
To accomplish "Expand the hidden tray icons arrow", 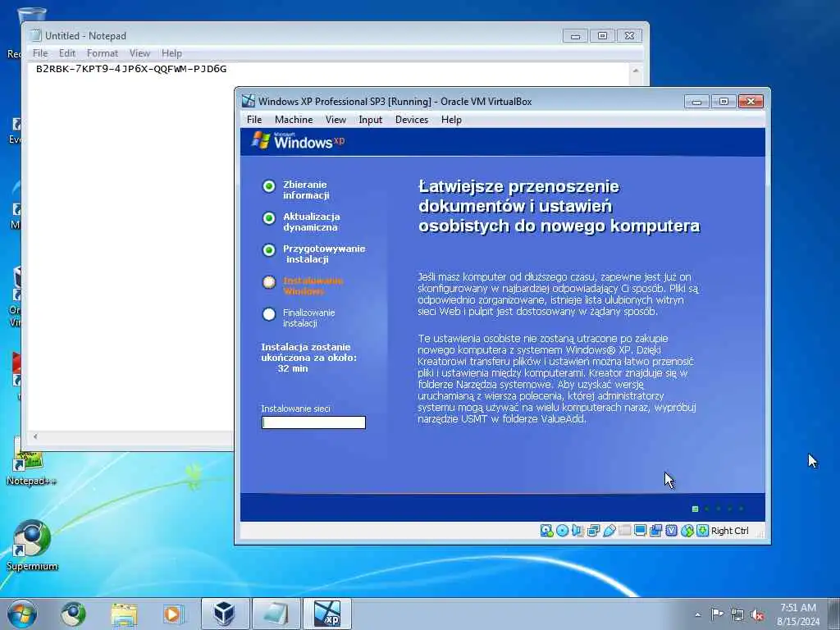I will coord(697,615).
